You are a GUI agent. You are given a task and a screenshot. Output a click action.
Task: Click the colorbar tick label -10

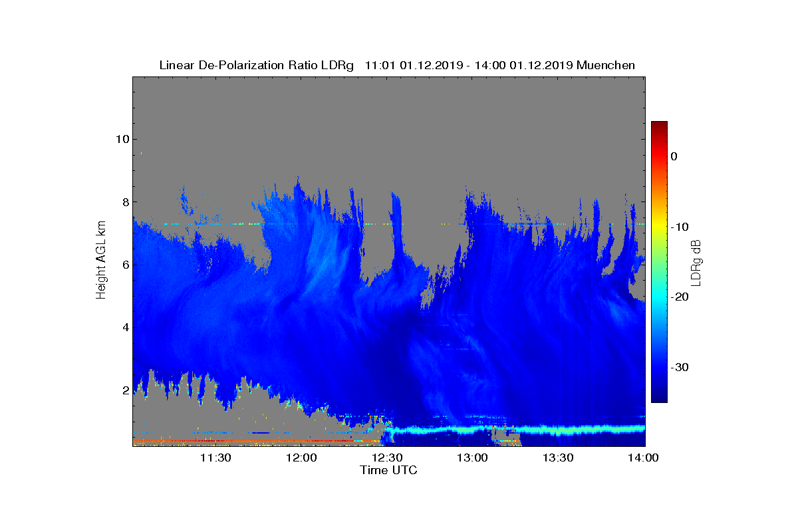click(678, 227)
